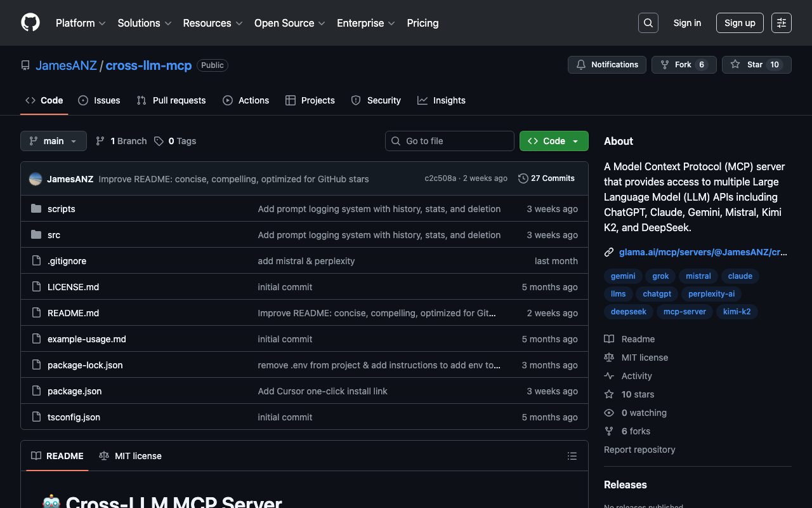Screen dimensions: 812x508
Task: Open the green Code dropdown
Action: pyautogui.click(x=553, y=141)
